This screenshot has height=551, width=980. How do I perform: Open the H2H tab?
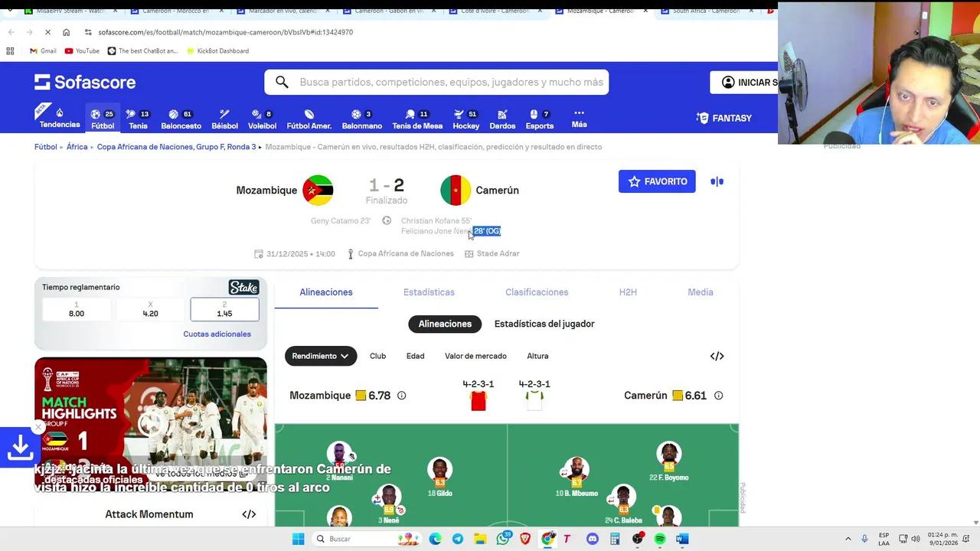click(628, 292)
